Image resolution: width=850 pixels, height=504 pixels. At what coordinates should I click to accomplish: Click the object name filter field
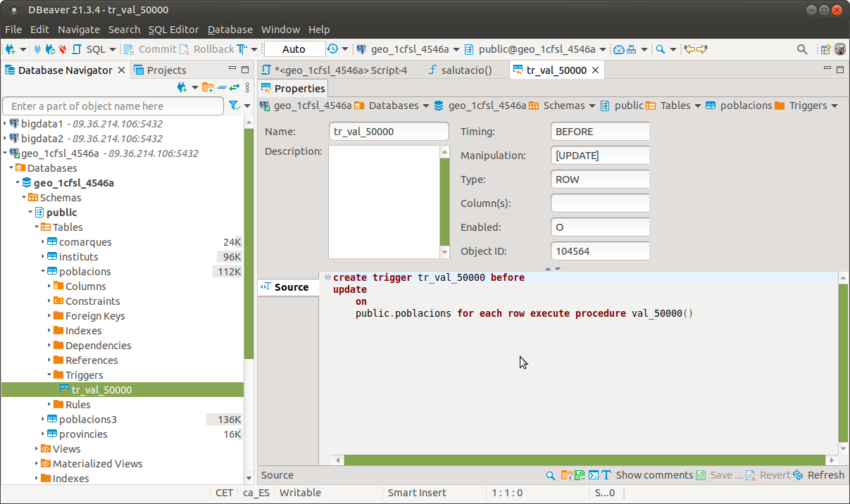[x=113, y=106]
